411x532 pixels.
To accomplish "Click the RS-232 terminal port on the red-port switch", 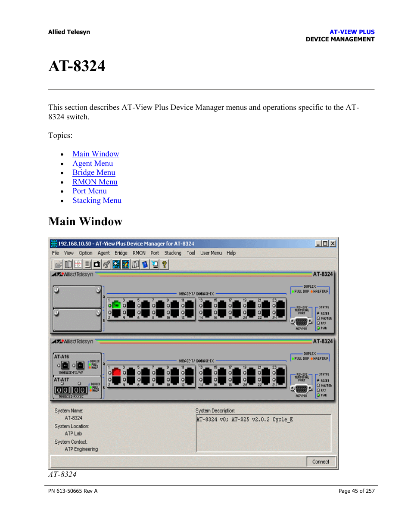I will coord(301,388).
